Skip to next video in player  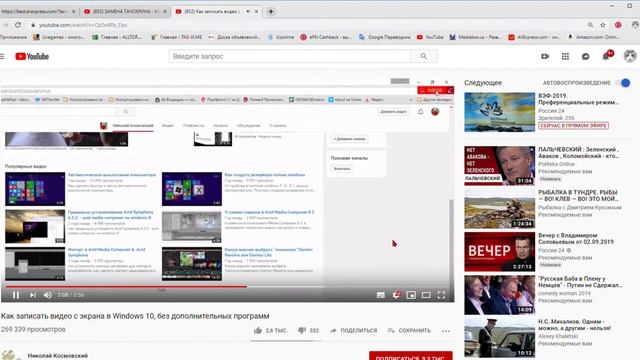(x=33, y=295)
